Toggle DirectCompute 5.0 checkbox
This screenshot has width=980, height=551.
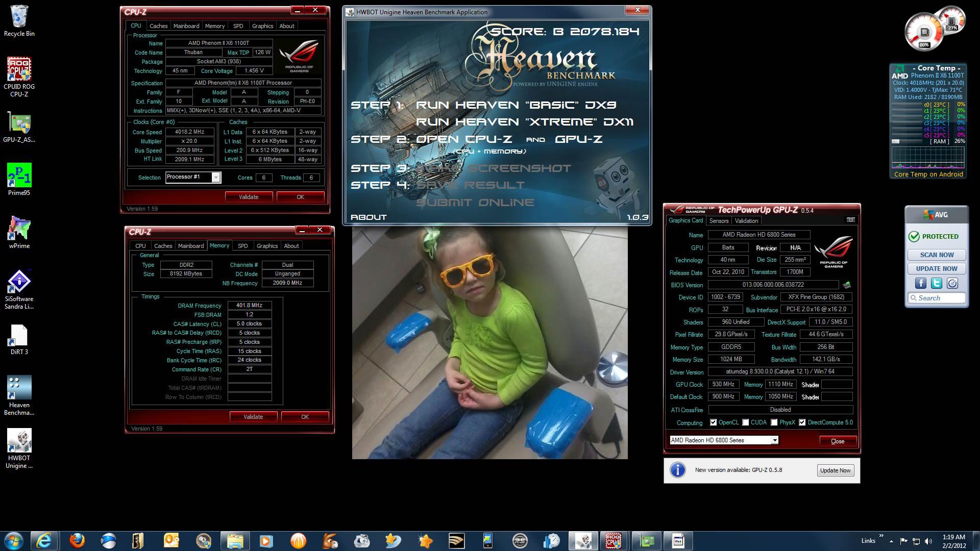point(802,422)
